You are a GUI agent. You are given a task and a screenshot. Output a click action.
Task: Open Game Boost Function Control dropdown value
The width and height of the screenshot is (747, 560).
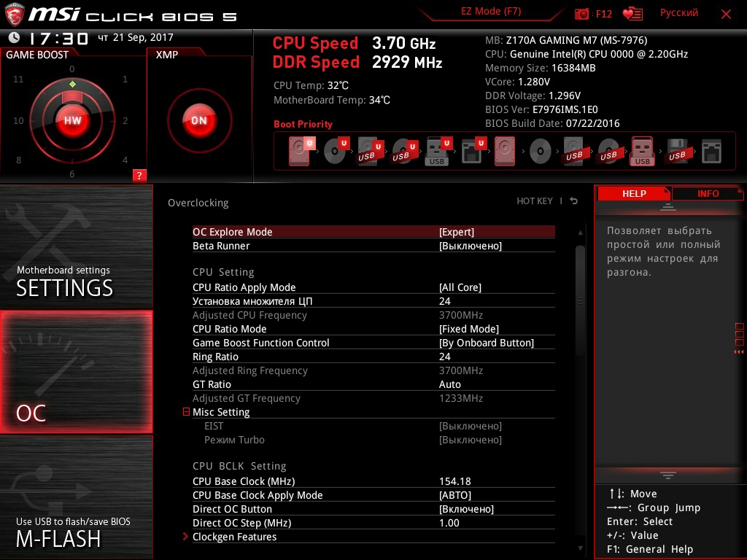coord(487,343)
